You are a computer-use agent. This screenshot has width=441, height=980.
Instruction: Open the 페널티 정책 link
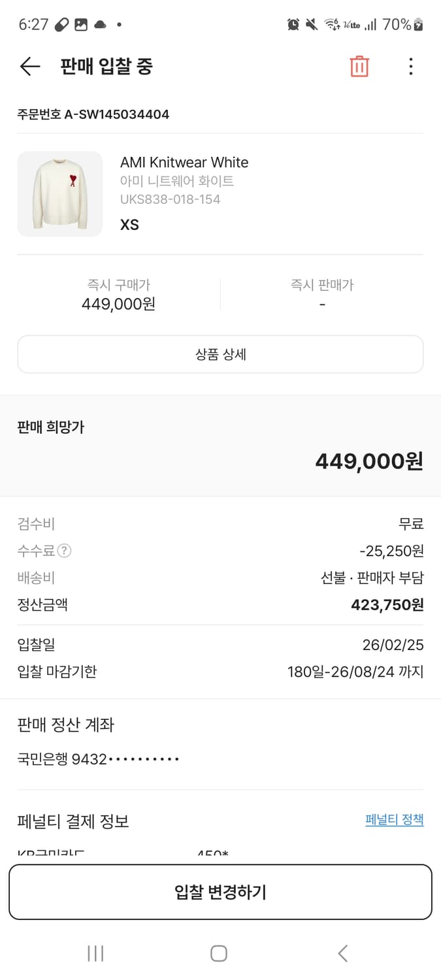tap(395, 820)
